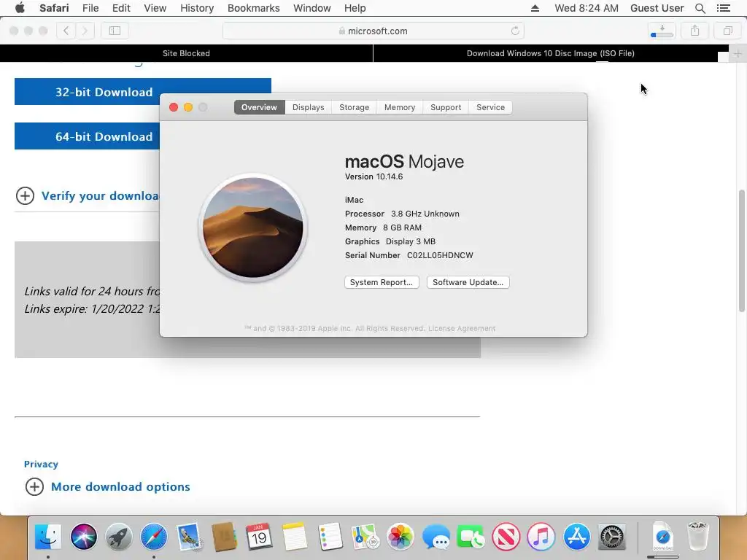Click the System Report... button
The width and height of the screenshot is (747, 560).
coord(382,282)
